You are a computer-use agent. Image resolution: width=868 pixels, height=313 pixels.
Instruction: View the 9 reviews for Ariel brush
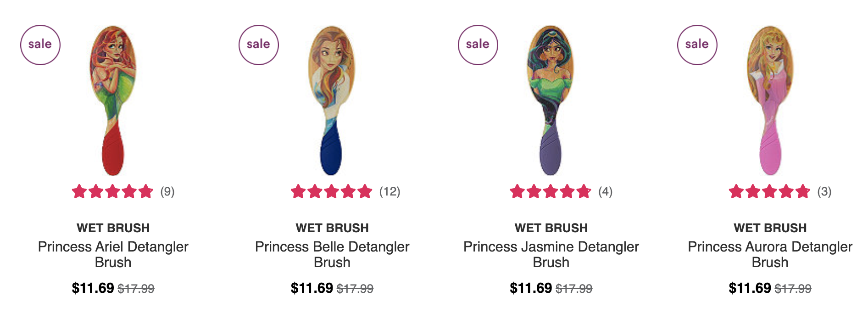(167, 191)
